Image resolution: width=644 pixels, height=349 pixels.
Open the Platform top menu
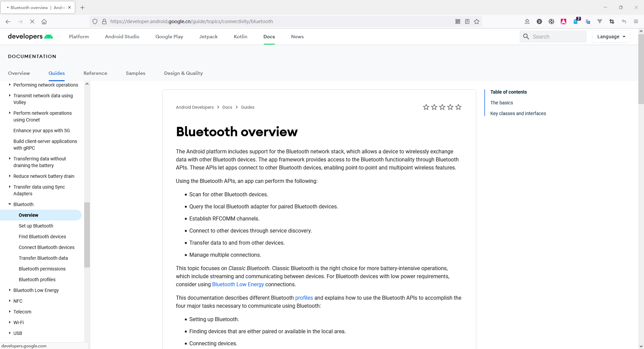[79, 37]
